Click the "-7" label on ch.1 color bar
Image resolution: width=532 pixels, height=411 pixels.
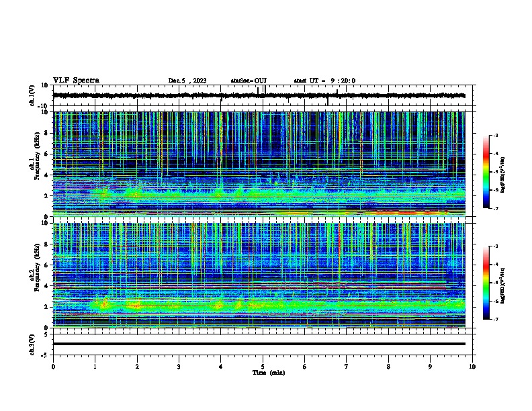[495, 208]
